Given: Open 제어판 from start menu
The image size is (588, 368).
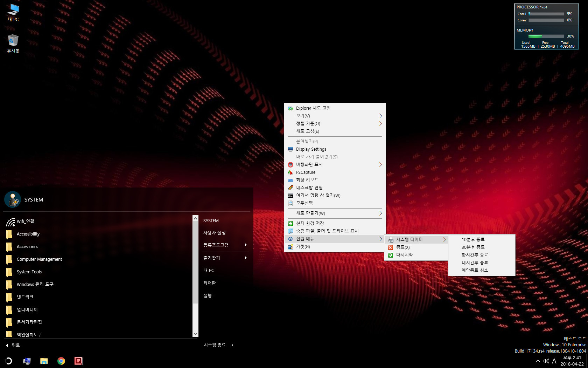Looking at the screenshot, I should click(x=210, y=283).
